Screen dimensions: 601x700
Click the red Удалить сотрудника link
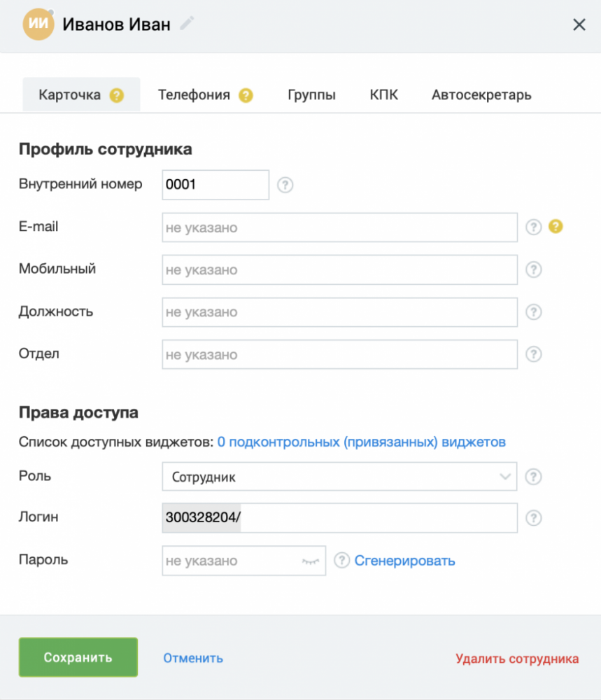(x=517, y=659)
